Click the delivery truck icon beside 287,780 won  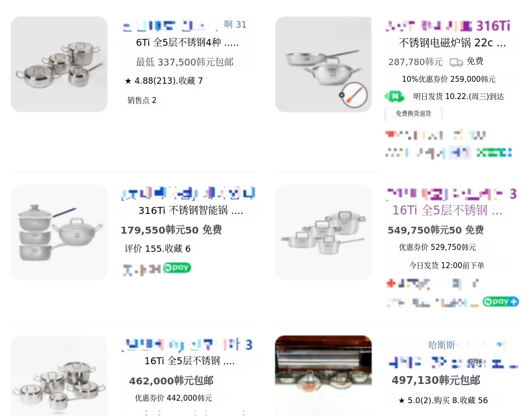tap(456, 62)
